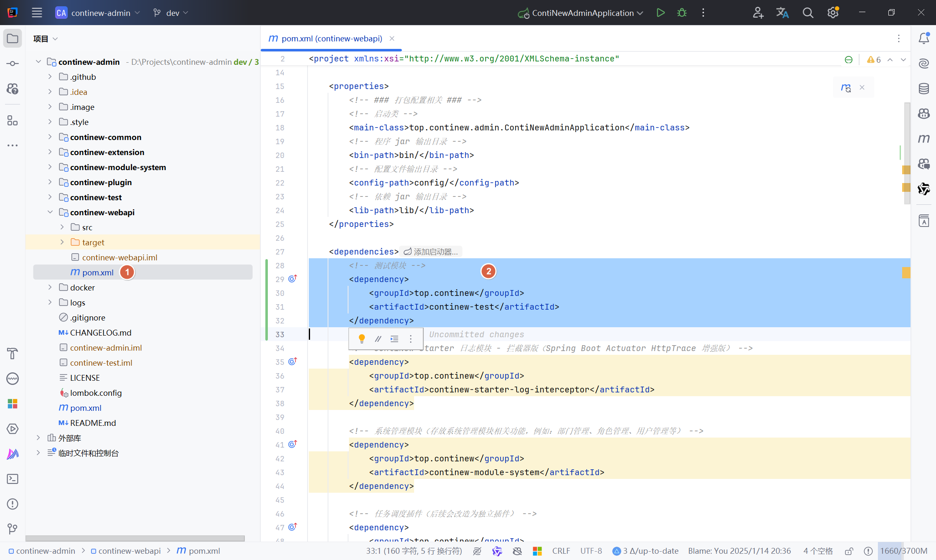Click the 6 warnings indicator
This screenshot has height=560, width=936.
(x=874, y=60)
